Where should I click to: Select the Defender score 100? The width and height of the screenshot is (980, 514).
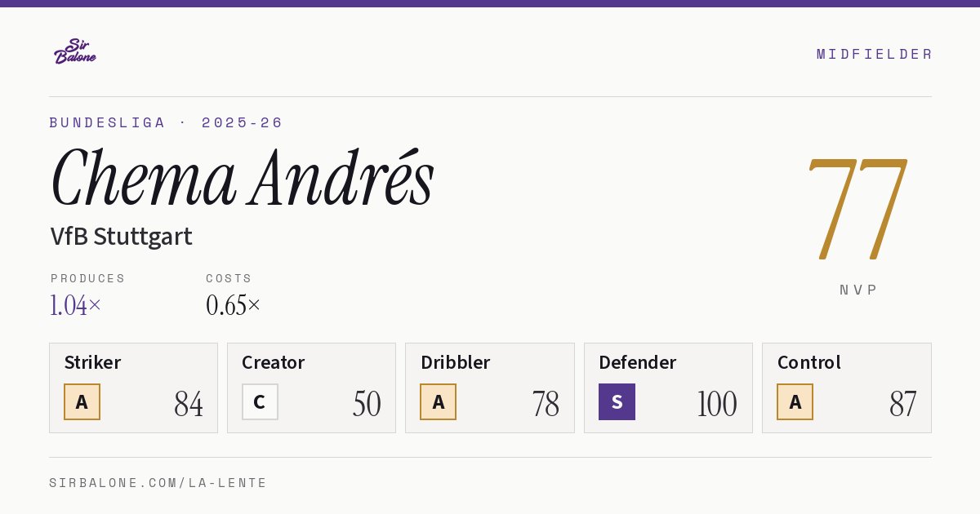coord(717,404)
